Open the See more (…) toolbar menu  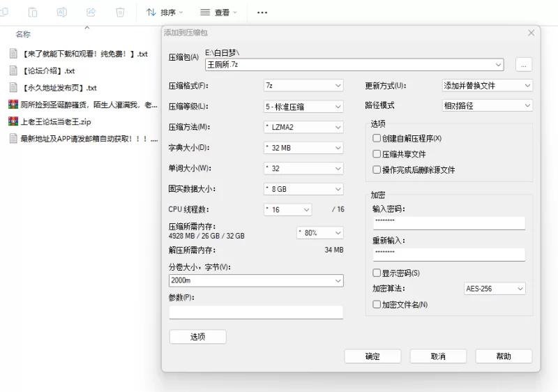pos(262,13)
